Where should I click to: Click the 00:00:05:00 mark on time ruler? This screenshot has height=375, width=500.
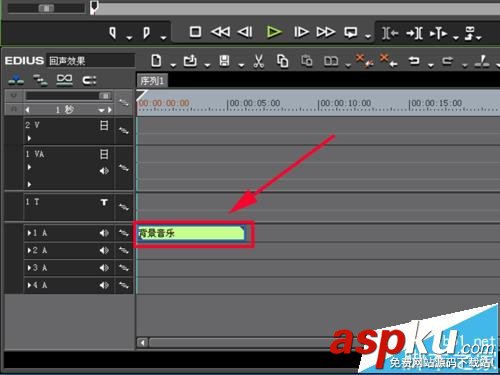tap(254, 103)
